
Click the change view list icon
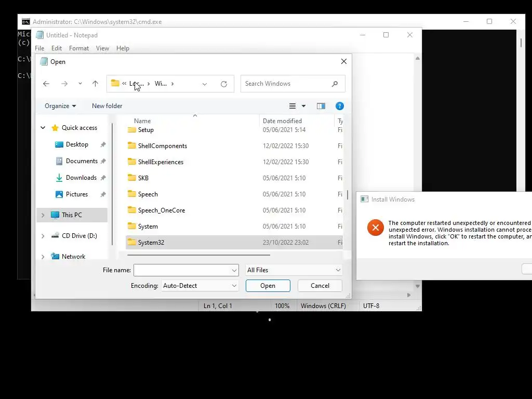click(292, 106)
